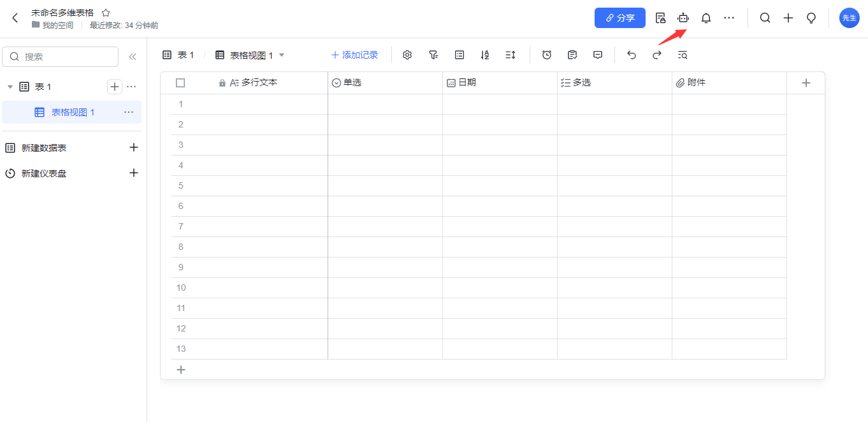Image resolution: width=868 pixels, height=422 pixels.
Task: Open the find records search icon
Action: (683, 55)
